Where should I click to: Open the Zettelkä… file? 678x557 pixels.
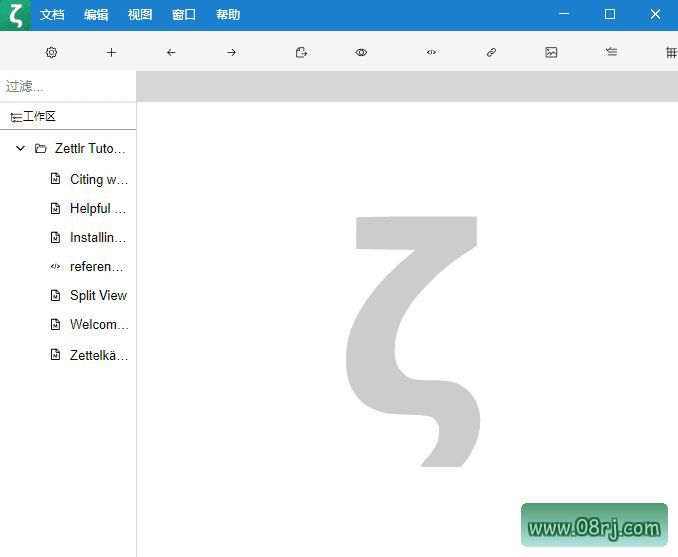coord(99,355)
